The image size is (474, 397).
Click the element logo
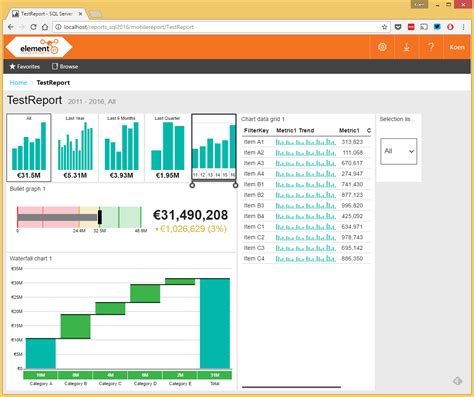39,47
